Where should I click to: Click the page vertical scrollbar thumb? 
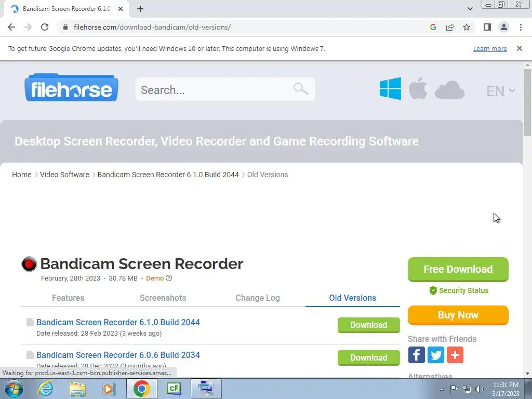point(527,102)
